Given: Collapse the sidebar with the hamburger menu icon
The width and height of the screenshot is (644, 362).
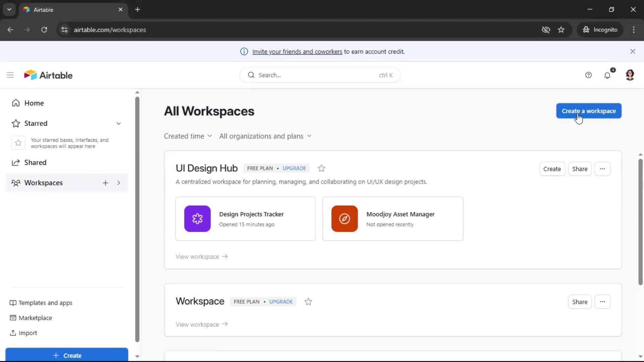Looking at the screenshot, I should 10,75.
